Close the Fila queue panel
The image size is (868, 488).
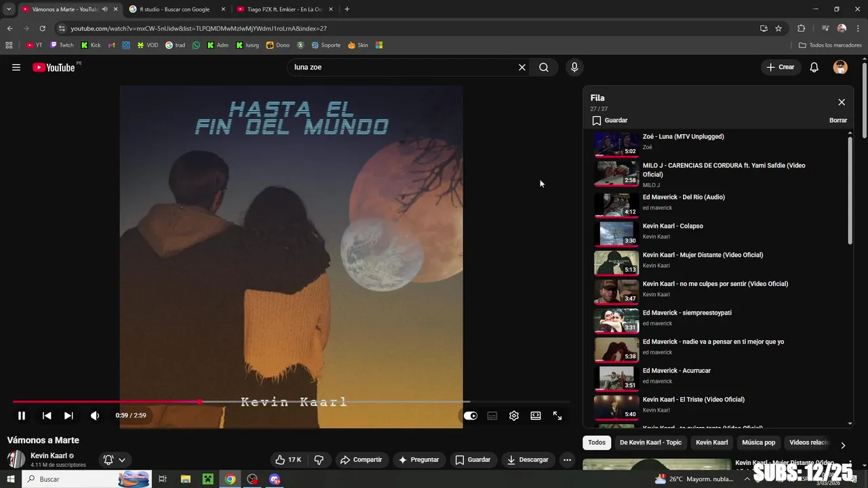842,102
